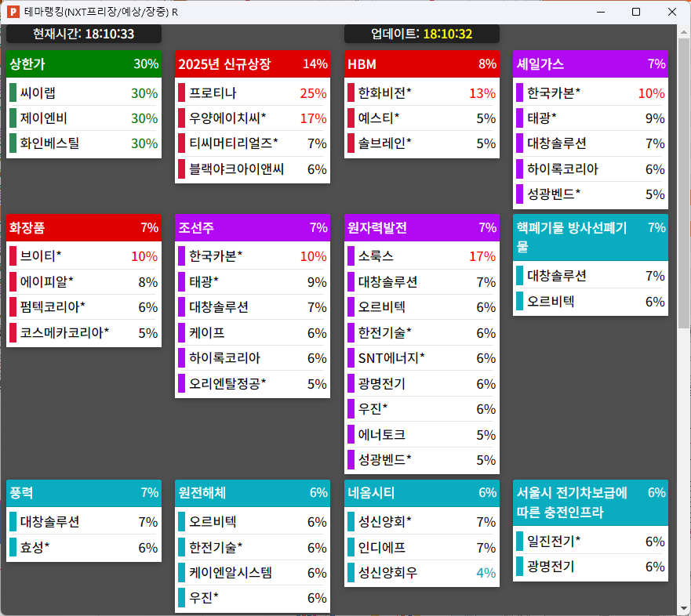The width and height of the screenshot is (691, 616).
Task: Open the 서울시 전기차보급에 따른 충전인프라 header
Action: [x=591, y=502]
